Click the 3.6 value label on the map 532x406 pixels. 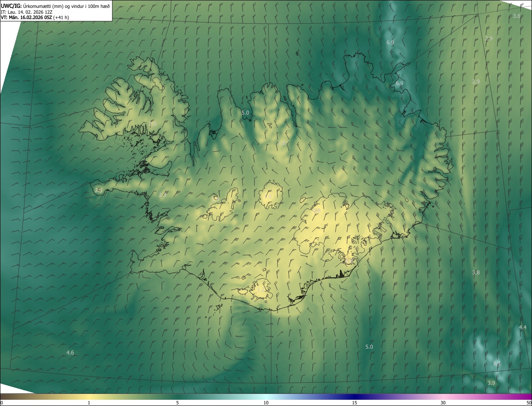(517, 16)
